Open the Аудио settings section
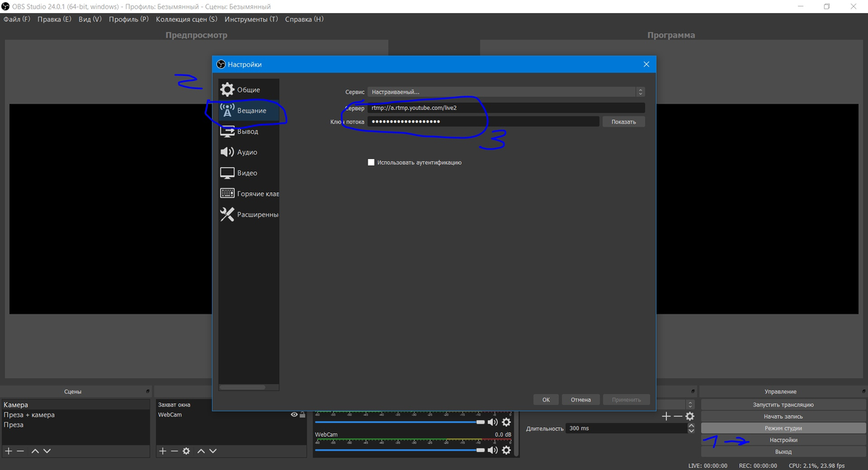This screenshot has height=470, width=868. pyautogui.click(x=249, y=153)
